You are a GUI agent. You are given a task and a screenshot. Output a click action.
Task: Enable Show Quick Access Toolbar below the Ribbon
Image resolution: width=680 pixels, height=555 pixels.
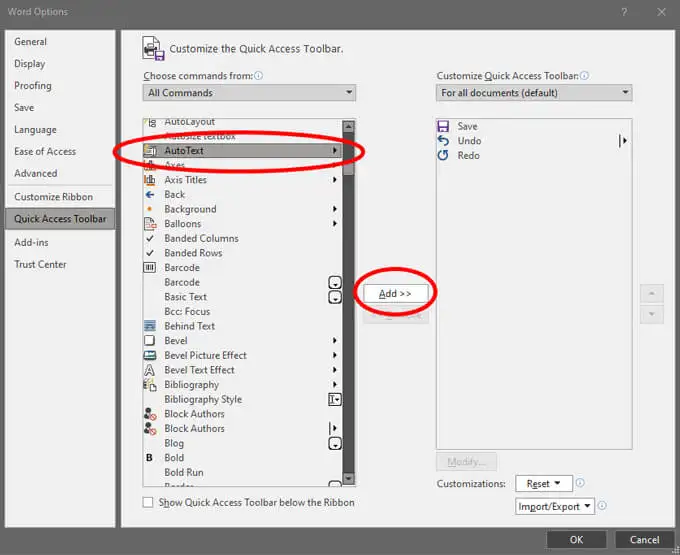coord(148,502)
